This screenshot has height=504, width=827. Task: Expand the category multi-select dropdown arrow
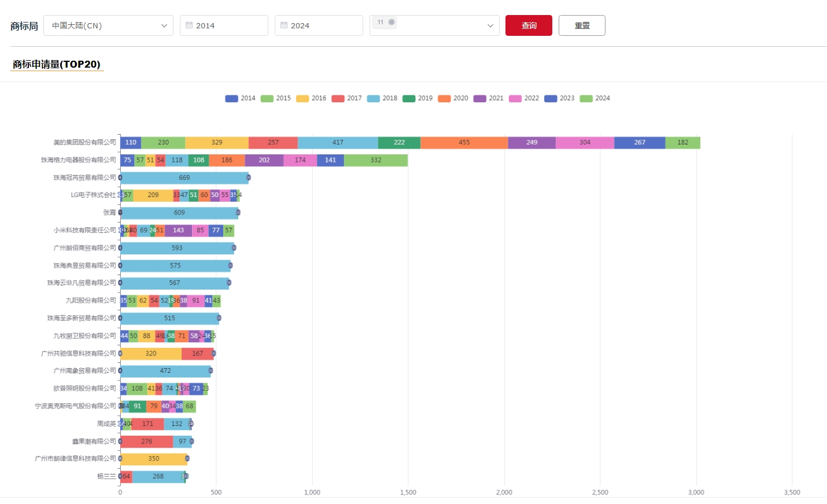tap(490, 25)
